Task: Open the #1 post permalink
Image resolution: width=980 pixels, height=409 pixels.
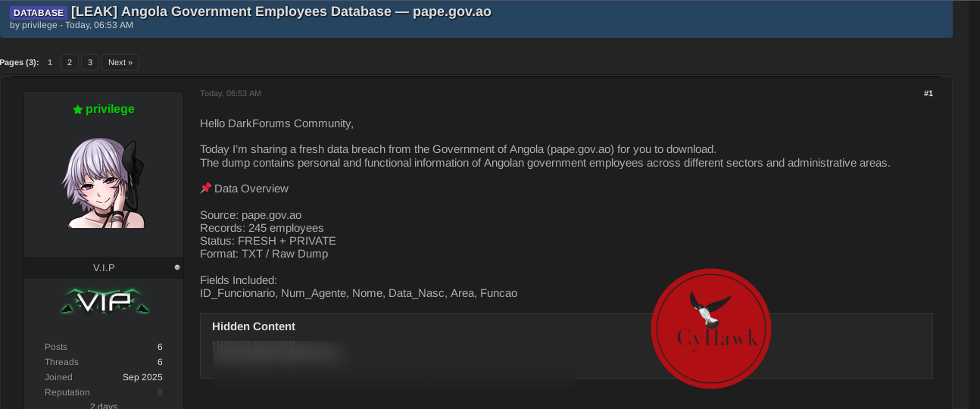Action: coord(928,93)
